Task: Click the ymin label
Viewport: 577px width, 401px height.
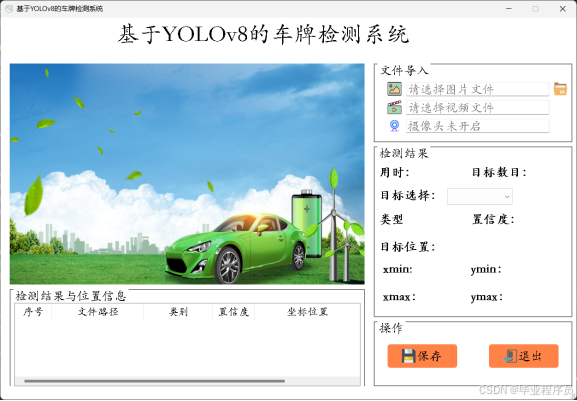Action: pos(486,270)
